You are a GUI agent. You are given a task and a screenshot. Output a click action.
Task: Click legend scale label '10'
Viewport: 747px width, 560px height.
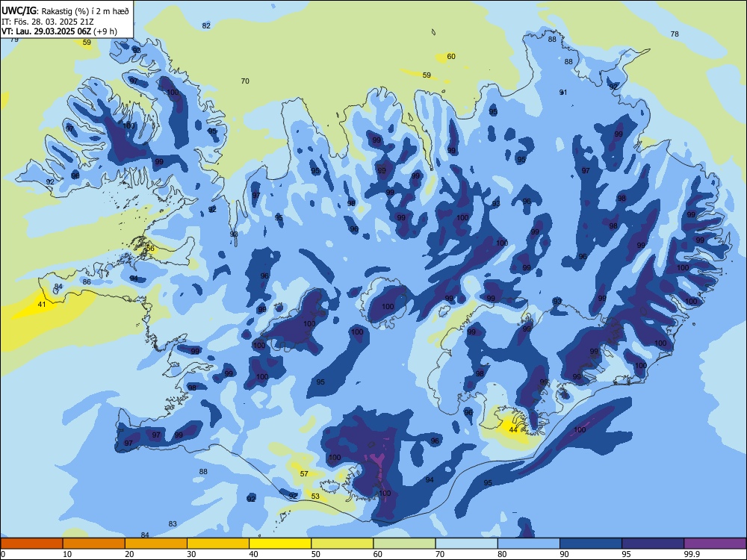coord(67,554)
